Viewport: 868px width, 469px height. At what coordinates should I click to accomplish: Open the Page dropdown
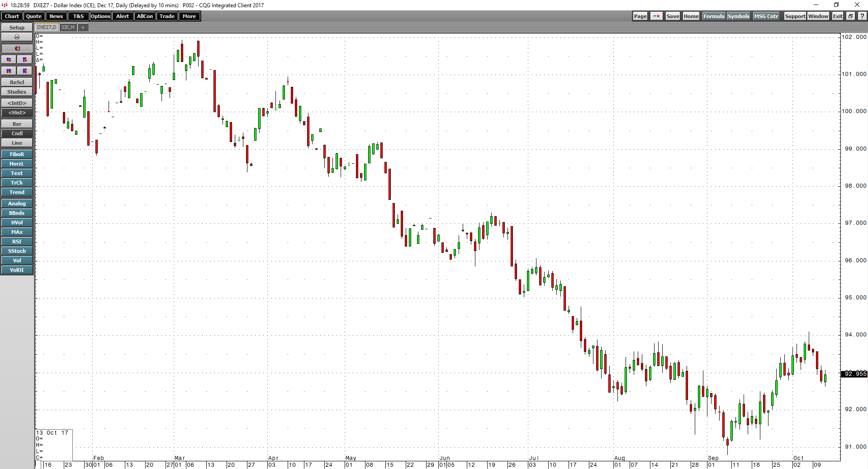(x=640, y=16)
